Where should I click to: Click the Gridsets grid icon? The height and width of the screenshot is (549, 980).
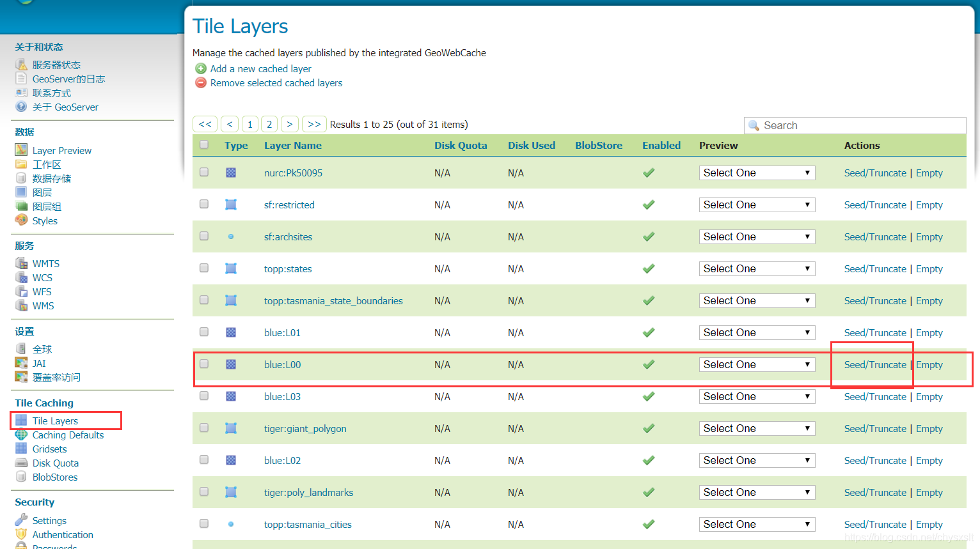click(x=21, y=448)
